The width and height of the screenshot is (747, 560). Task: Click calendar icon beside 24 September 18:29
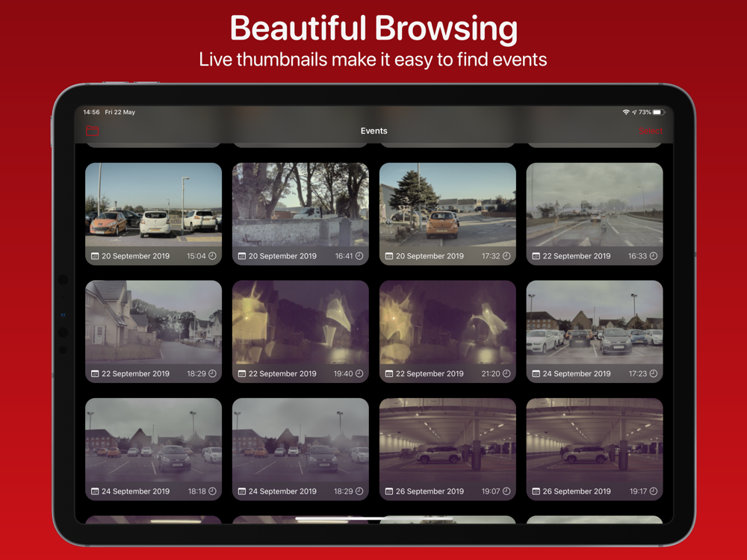tap(242, 491)
